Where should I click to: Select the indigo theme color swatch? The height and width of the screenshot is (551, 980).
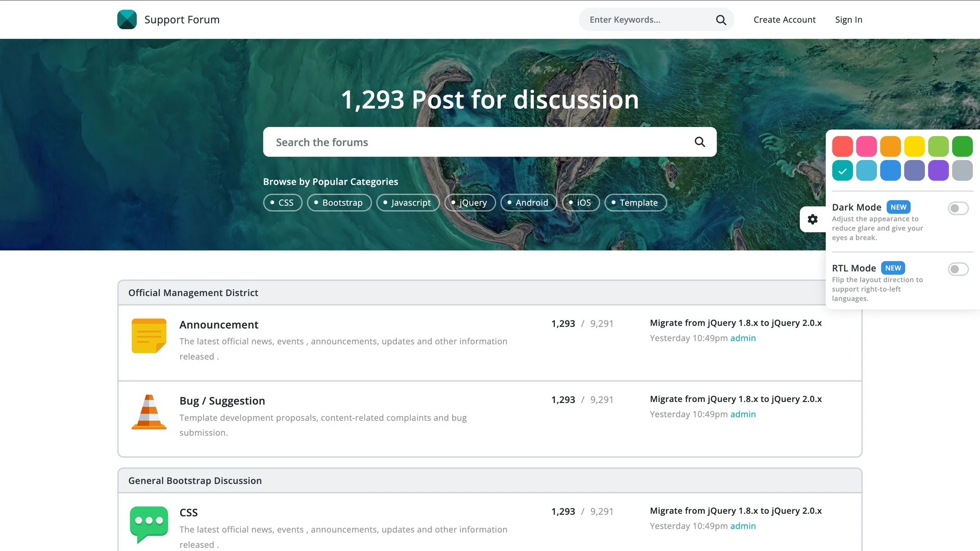click(x=914, y=170)
